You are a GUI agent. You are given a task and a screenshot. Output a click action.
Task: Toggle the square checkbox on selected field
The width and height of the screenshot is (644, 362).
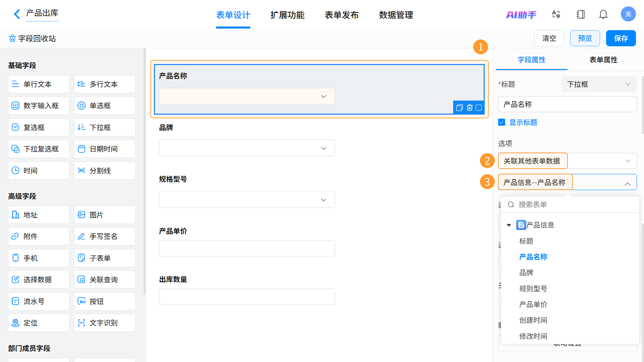(x=478, y=107)
